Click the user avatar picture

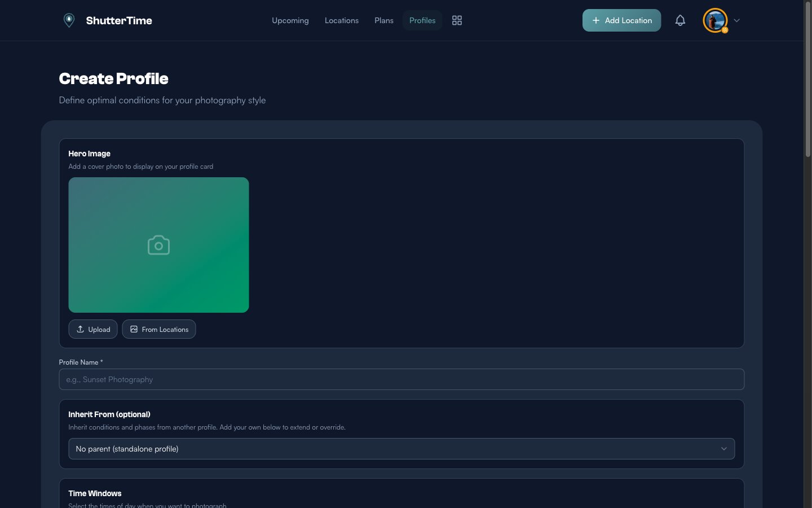pyautogui.click(x=715, y=20)
